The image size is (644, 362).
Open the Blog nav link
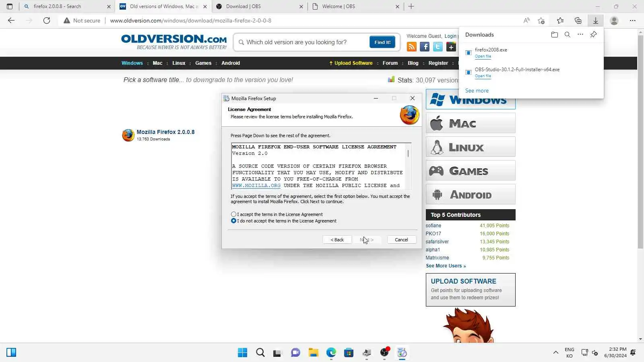pyautogui.click(x=413, y=63)
